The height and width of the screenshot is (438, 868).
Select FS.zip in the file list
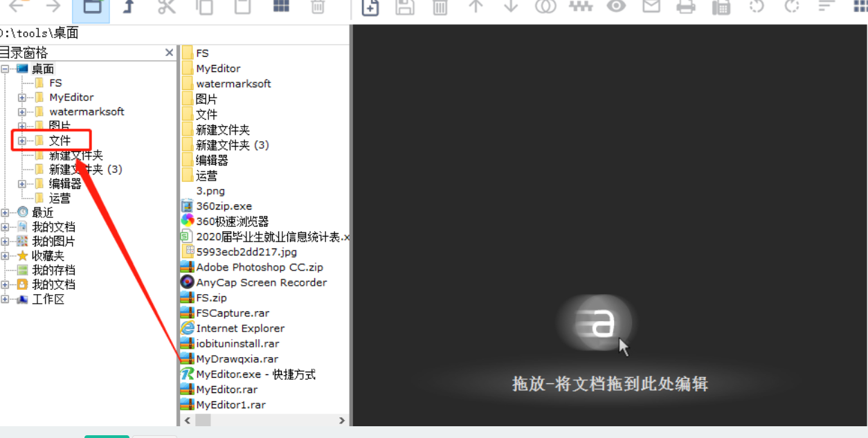204,298
